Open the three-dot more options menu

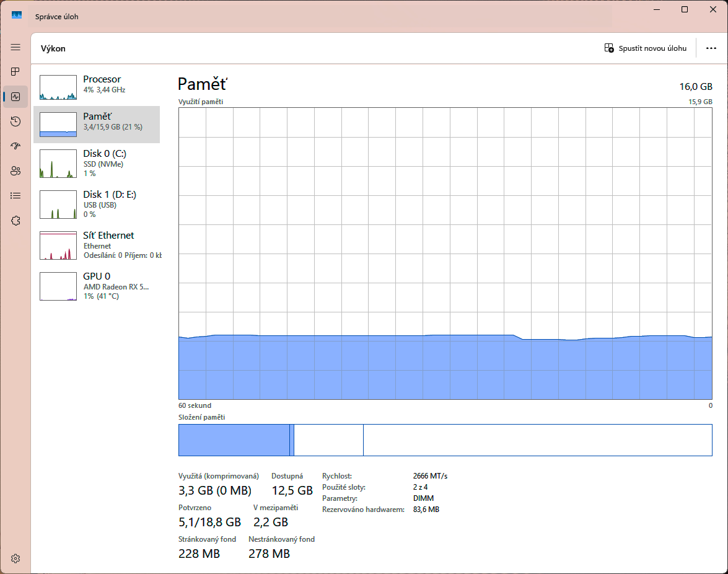click(x=711, y=48)
